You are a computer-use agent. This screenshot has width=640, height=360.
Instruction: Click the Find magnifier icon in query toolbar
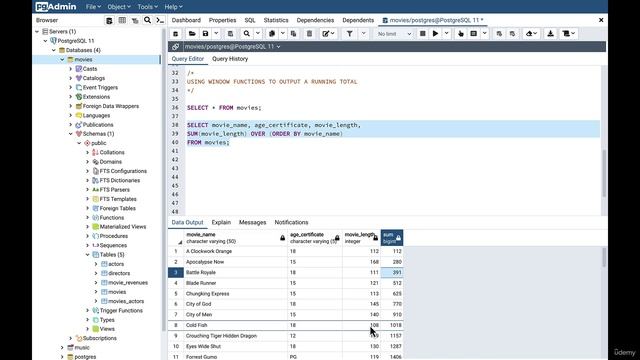point(247,34)
